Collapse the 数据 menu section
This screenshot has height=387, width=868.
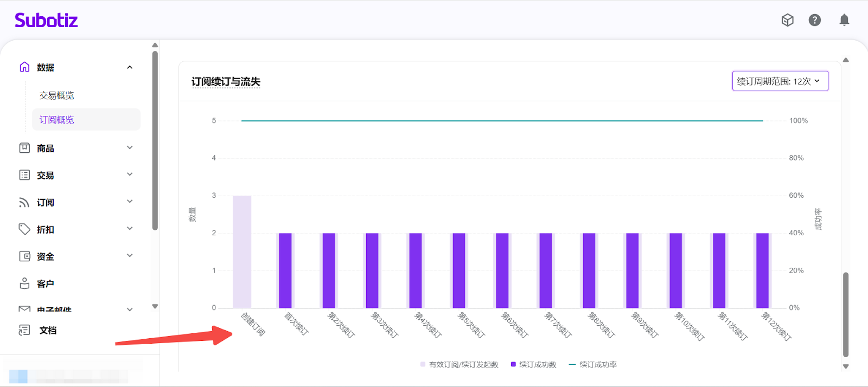(130, 67)
